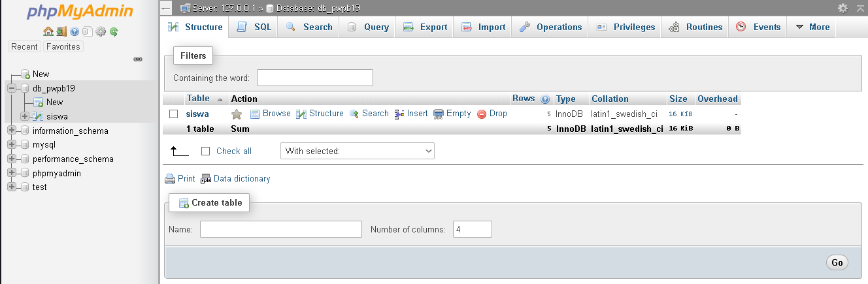Click the Home icon under the phpMyAdmin logo
The height and width of the screenshot is (284, 868).
tap(48, 31)
